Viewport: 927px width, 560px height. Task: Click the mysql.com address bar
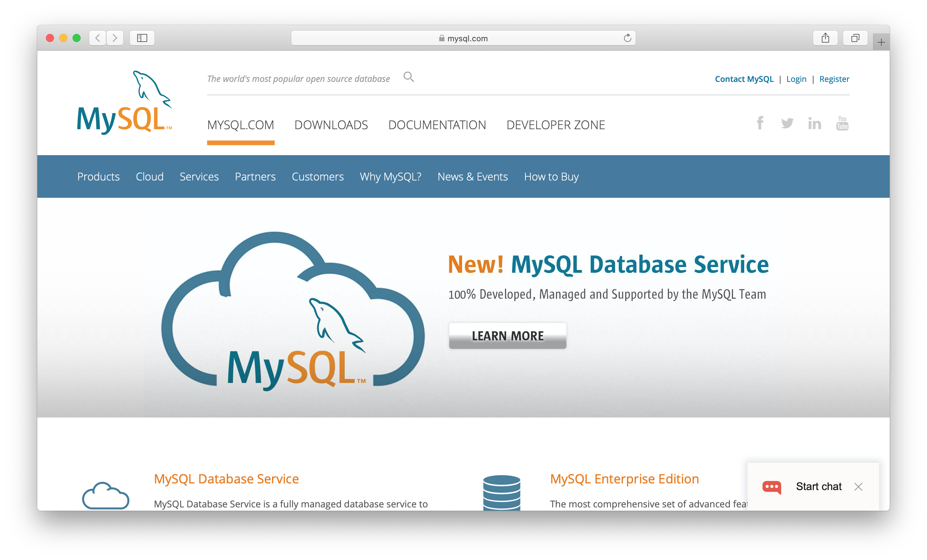(463, 38)
